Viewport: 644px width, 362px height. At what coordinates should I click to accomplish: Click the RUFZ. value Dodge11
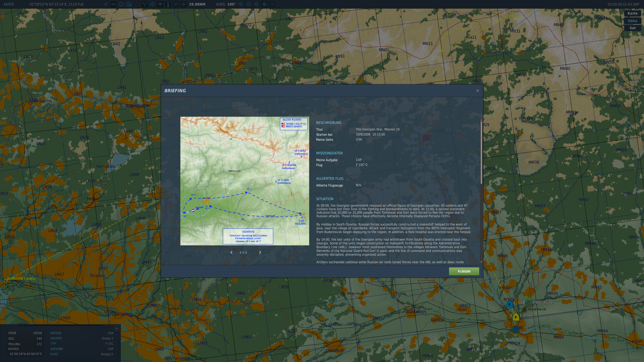(x=107, y=354)
